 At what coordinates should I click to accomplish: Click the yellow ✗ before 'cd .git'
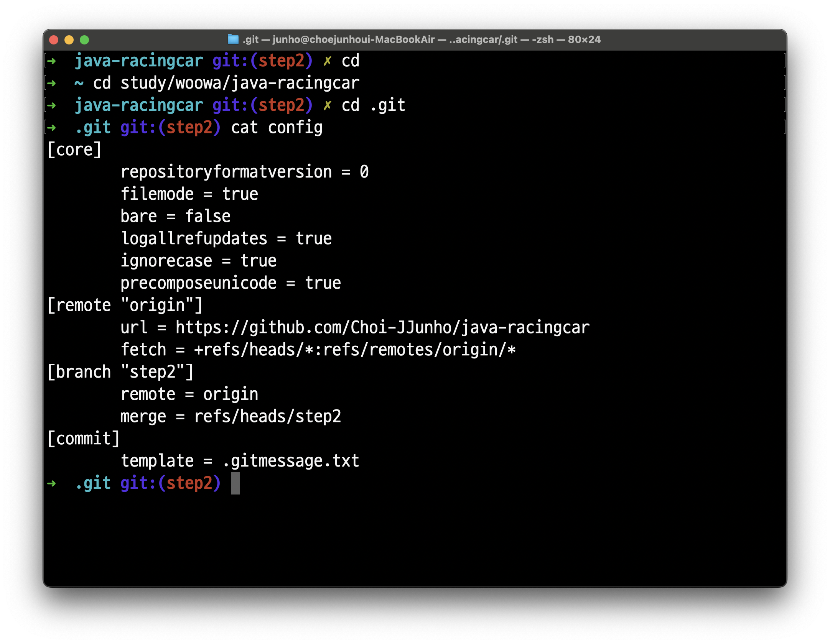tap(327, 105)
